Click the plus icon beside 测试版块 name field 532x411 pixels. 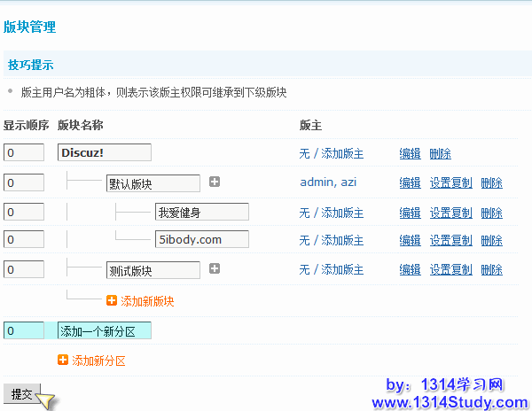pos(215,269)
